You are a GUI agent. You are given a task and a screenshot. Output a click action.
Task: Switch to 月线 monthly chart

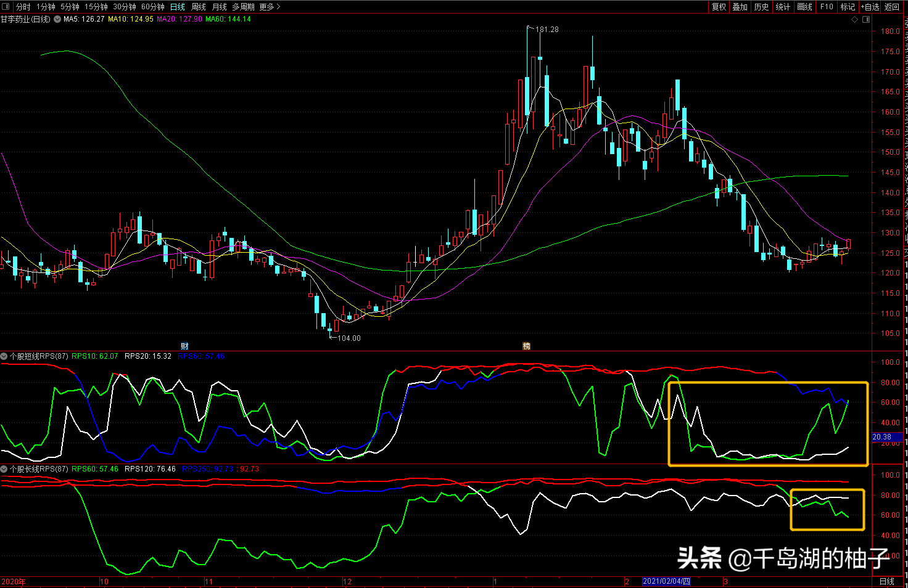pos(220,7)
